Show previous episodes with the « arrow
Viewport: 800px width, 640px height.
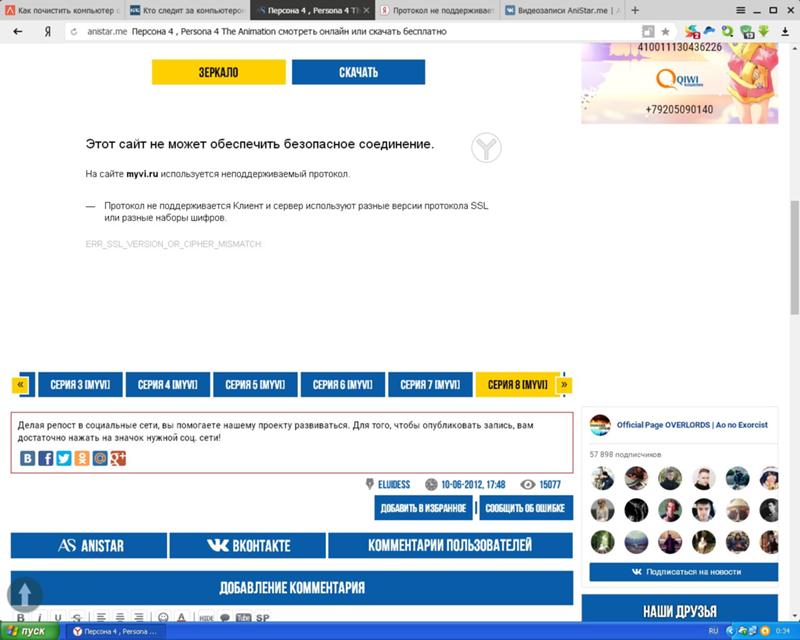coord(20,384)
